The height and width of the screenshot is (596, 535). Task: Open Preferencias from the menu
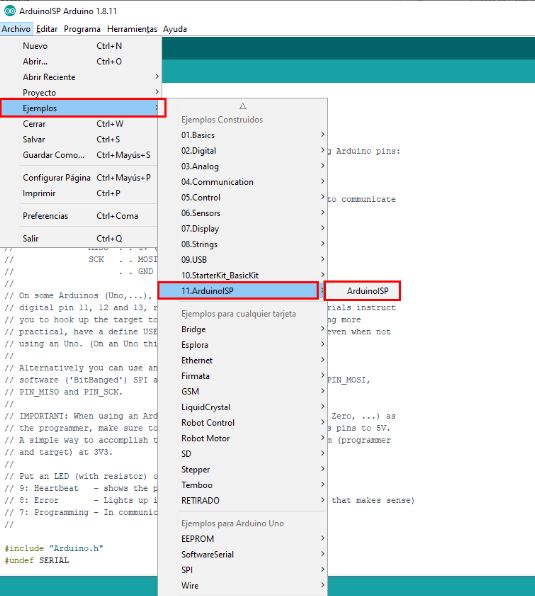point(79,216)
